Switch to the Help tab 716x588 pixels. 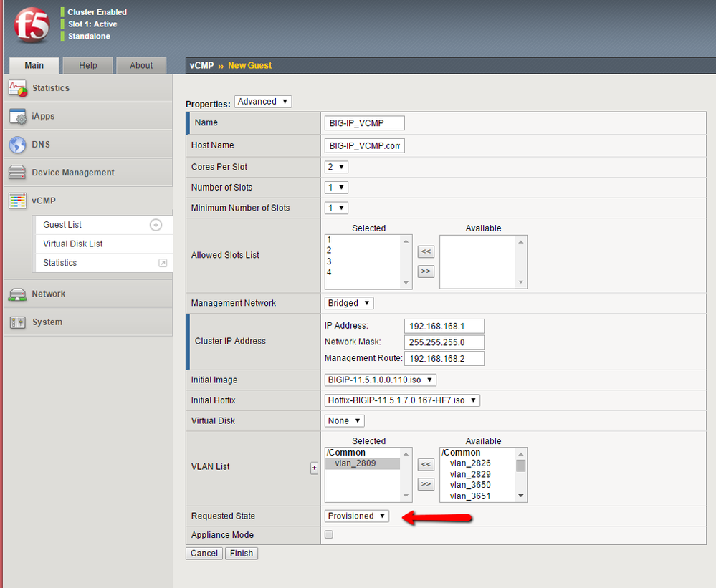coord(87,65)
